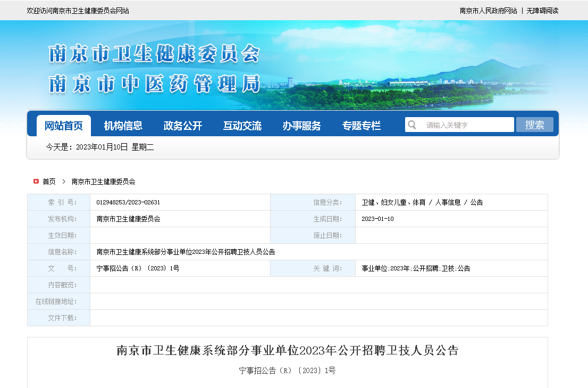This screenshot has width=588, height=388.
Task: Click the 信息名称 announcement title cell
Action: point(186,252)
